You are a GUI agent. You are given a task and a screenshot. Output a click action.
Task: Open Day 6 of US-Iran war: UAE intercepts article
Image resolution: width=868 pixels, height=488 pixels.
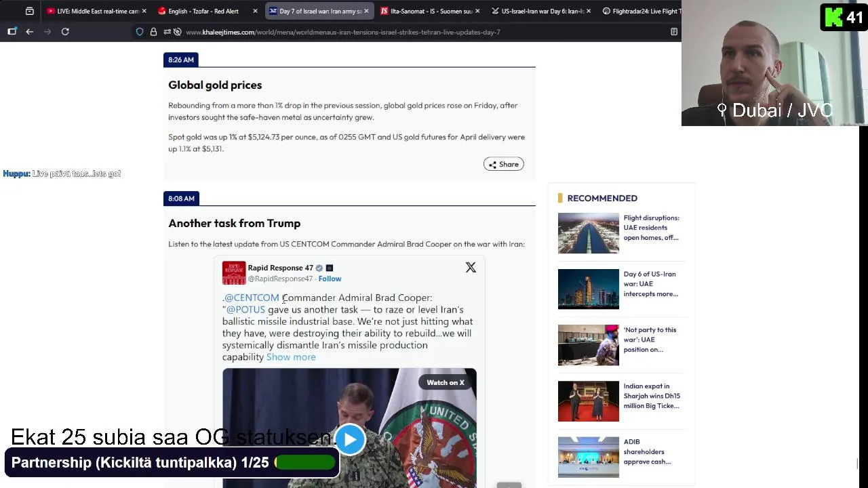pos(650,284)
